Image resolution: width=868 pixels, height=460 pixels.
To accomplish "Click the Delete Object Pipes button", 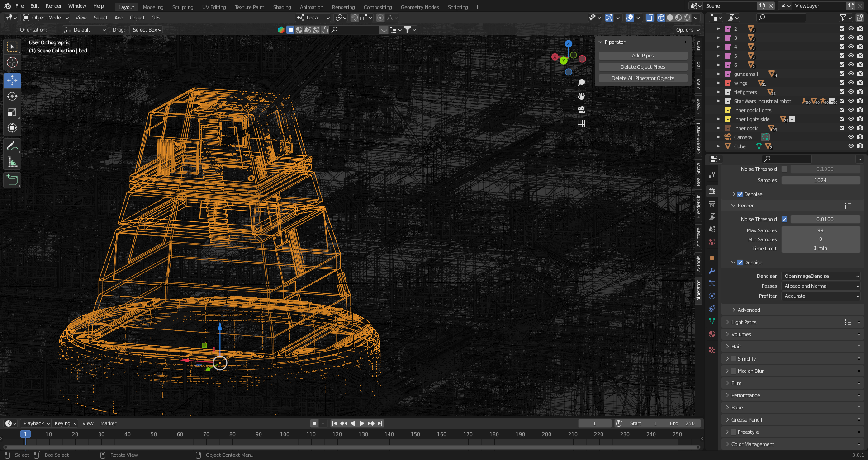I will click(643, 67).
